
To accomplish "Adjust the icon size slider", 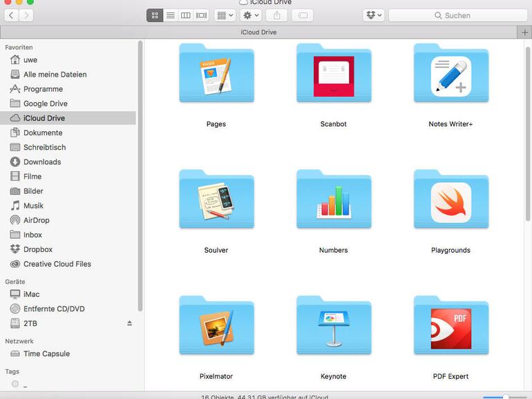I will pos(506,396).
